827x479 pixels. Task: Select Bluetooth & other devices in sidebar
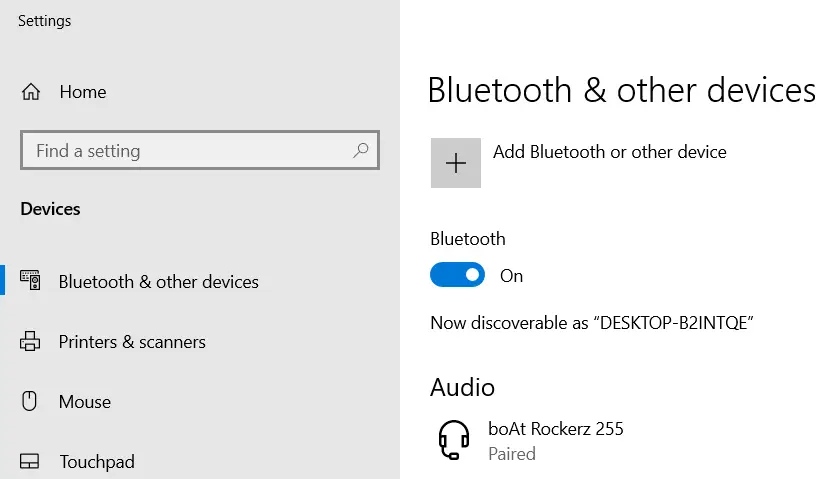(x=159, y=282)
